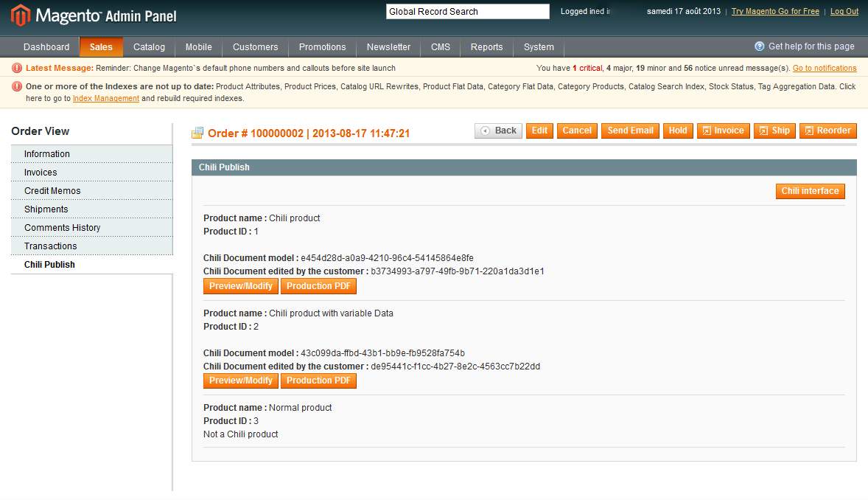Click the help question mark icon
This screenshot has height=500, width=868.
pyautogui.click(x=760, y=46)
